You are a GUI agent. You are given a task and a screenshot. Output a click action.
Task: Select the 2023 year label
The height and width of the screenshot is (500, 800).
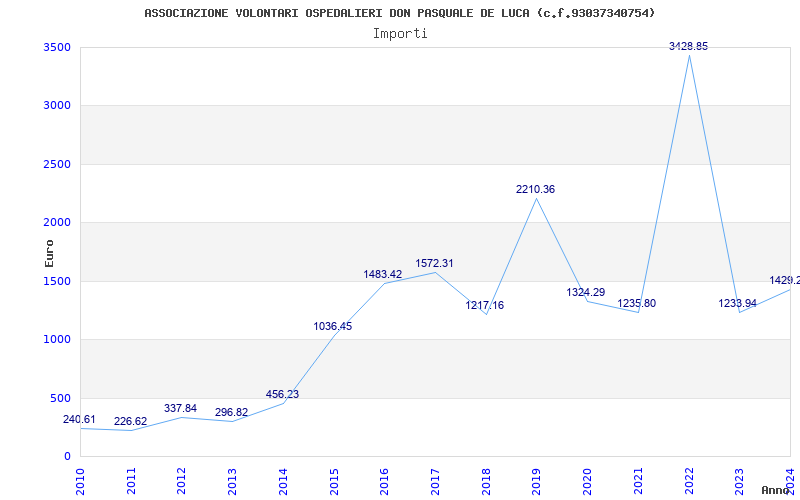tap(740, 481)
